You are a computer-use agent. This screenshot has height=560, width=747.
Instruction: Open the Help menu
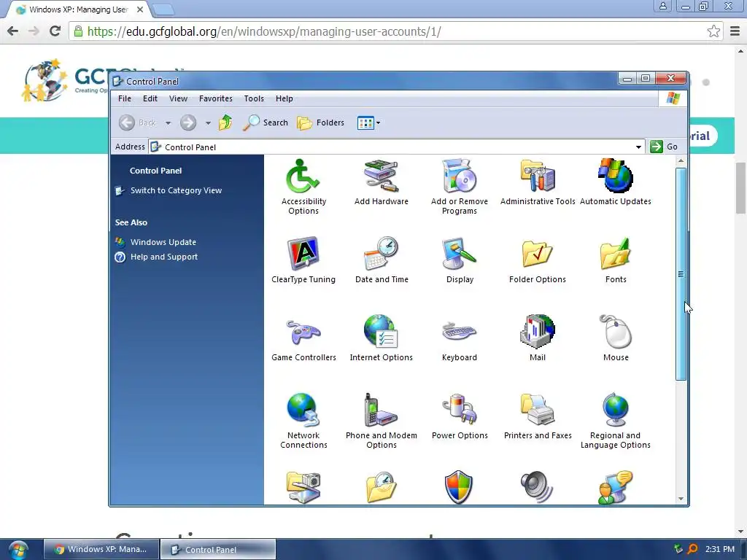coord(285,98)
